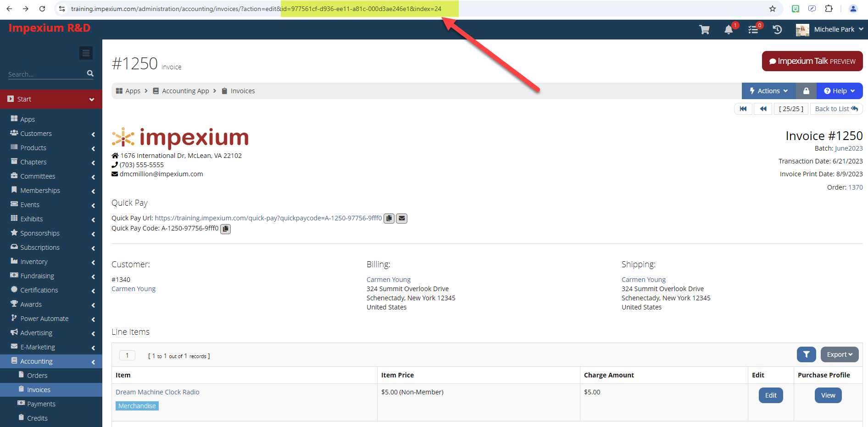868x427 pixels.
Task: Click line items page 1 button
Action: [x=127, y=355]
